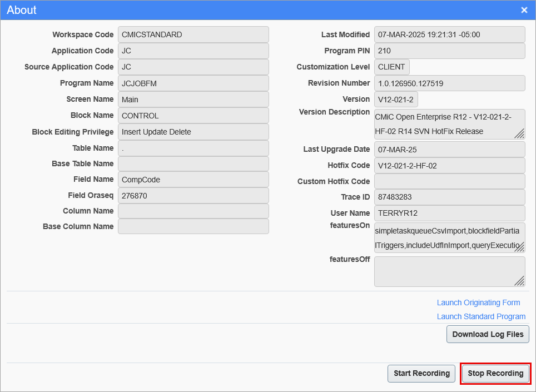Screen dimensions: 536x392
Task: Click the Custom Hotfix Code label
Action: coord(334,181)
